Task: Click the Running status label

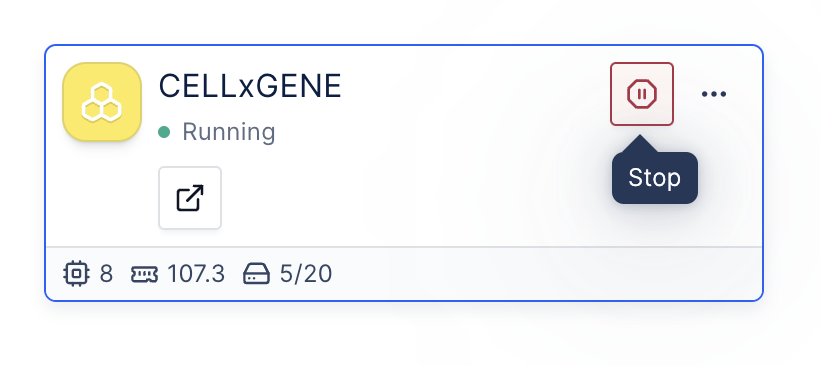Action: point(229,132)
